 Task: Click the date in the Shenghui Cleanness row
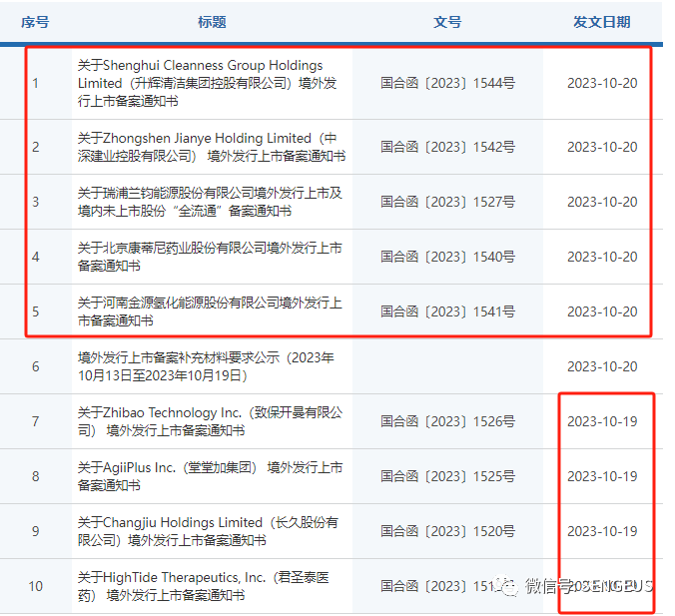point(602,83)
